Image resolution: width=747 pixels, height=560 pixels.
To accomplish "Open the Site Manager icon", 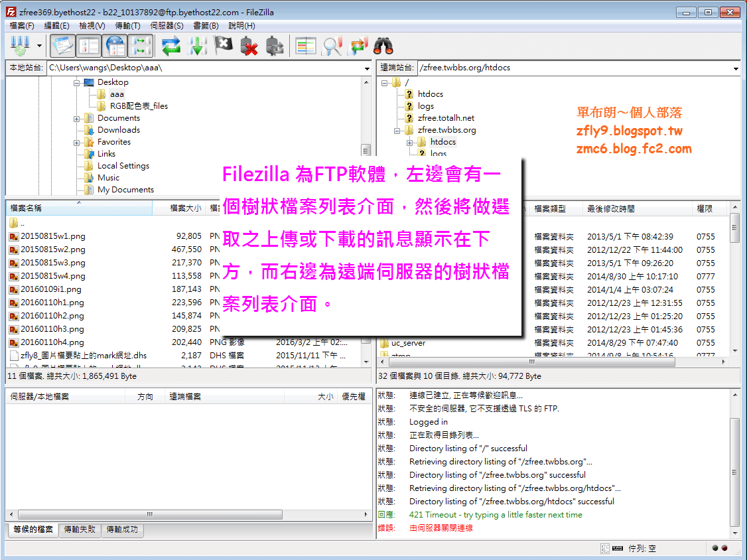I will point(20,46).
